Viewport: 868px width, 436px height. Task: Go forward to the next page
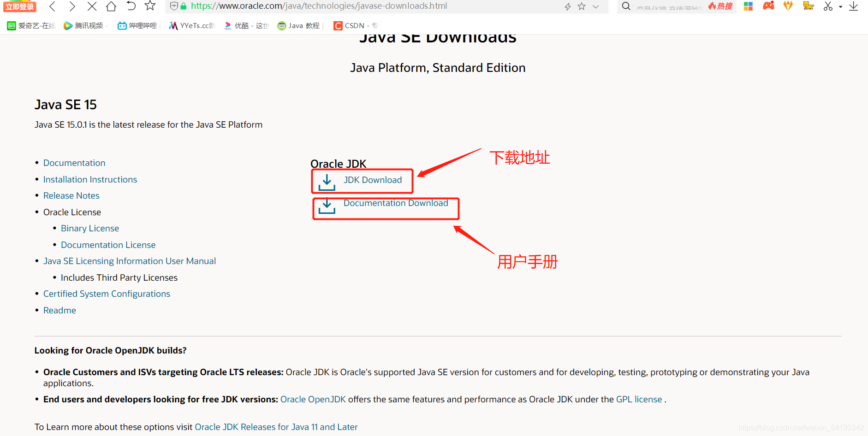72,6
